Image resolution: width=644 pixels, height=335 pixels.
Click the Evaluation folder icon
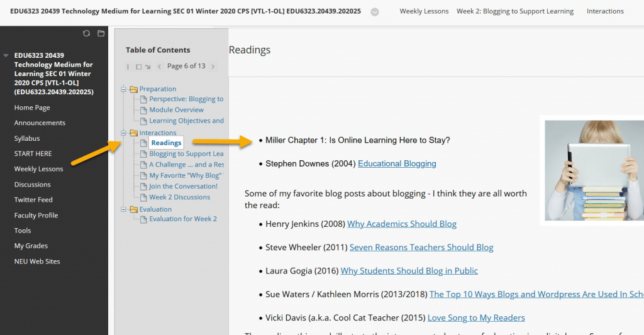tap(133, 209)
